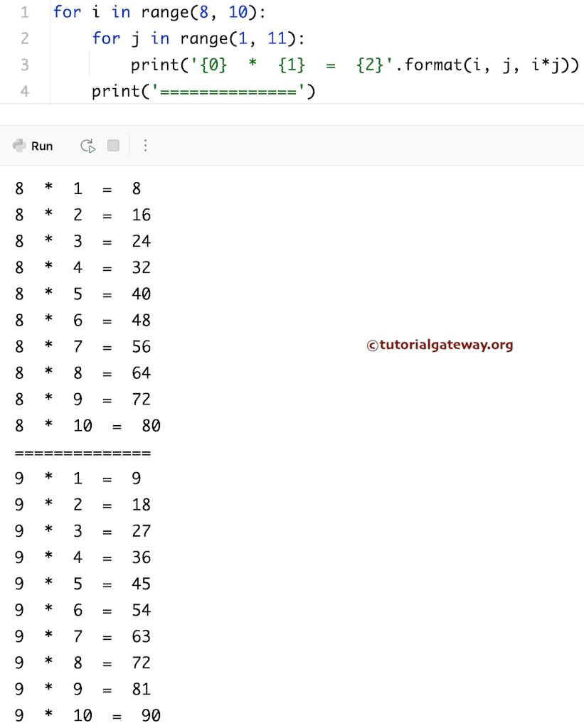Click the stop execution square icon
Viewport: 584px width, 728px height.
[x=112, y=146]
